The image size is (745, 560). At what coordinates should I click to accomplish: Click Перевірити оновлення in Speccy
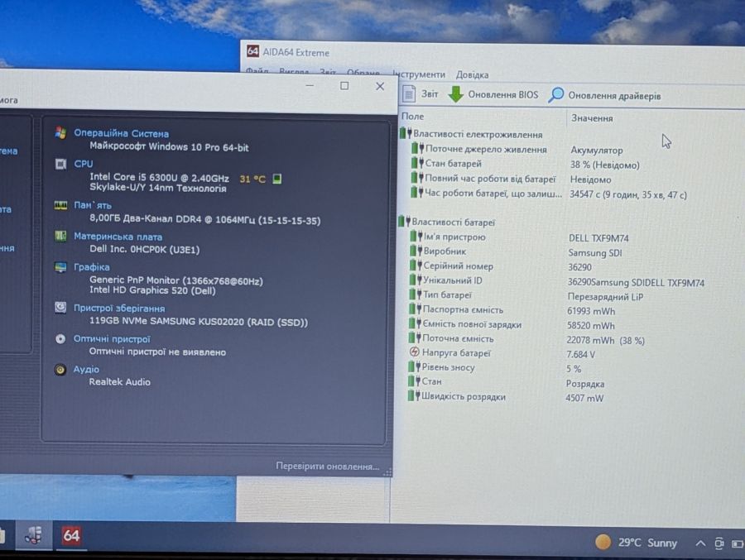click(327, 467)
